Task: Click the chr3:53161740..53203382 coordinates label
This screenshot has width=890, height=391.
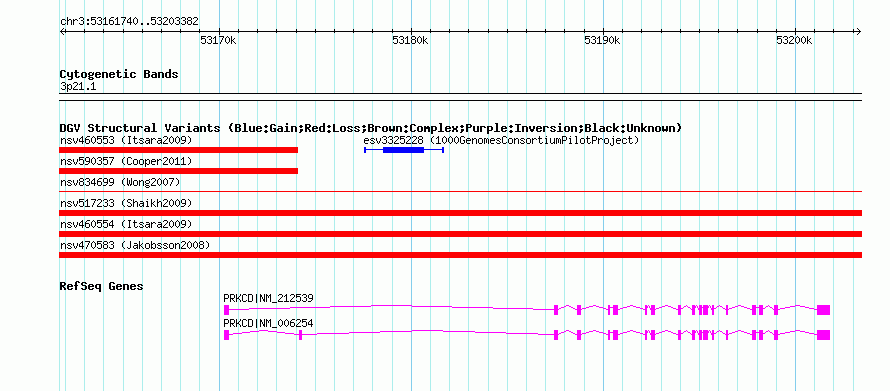Action: pyautogui.click(x=129, y=22)
